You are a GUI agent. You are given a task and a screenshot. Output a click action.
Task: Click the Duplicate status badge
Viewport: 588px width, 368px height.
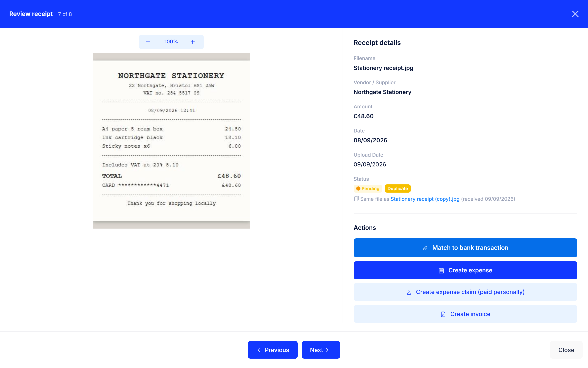click(398, 188)
